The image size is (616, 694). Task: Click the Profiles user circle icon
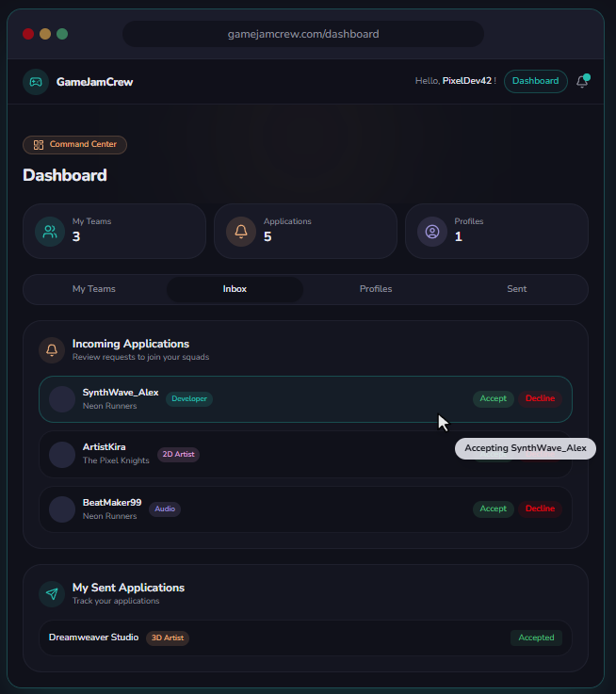432,231
